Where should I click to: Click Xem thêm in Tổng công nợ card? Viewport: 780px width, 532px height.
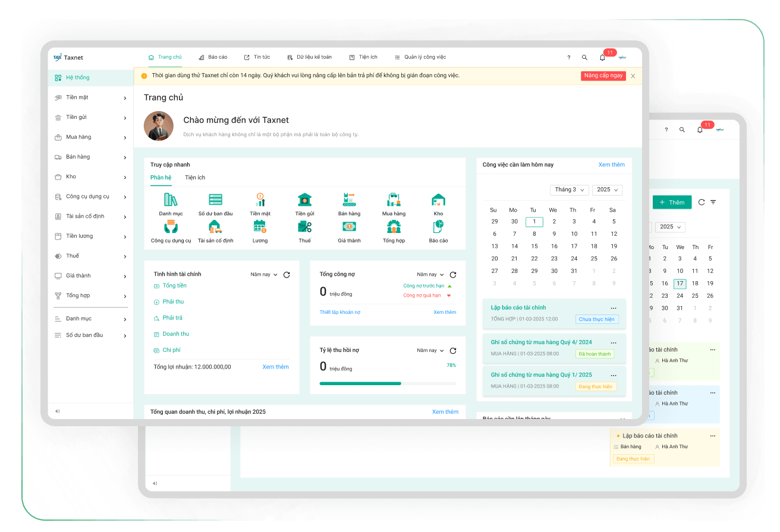coord(445,312)
